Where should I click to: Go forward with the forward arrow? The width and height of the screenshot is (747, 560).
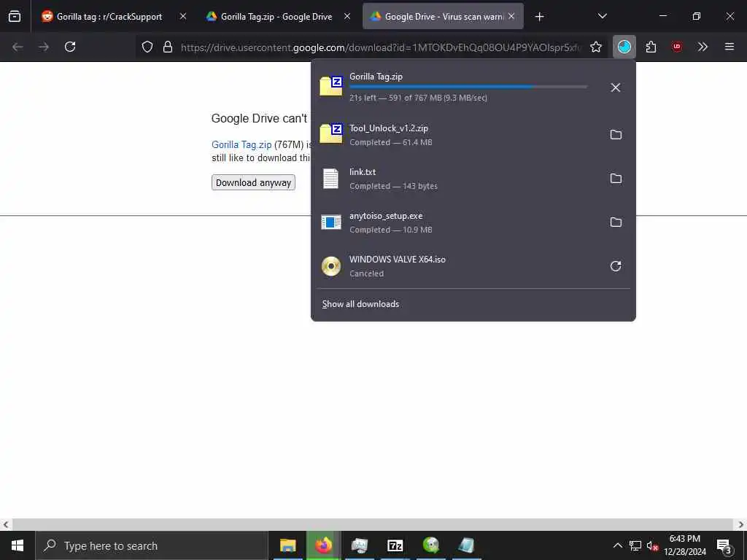coord(44,47)
